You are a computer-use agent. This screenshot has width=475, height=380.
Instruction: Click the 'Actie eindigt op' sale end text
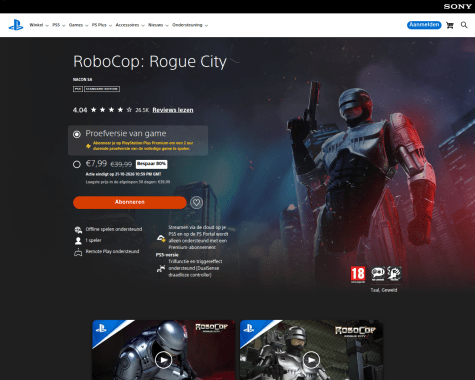pos(123,174)
